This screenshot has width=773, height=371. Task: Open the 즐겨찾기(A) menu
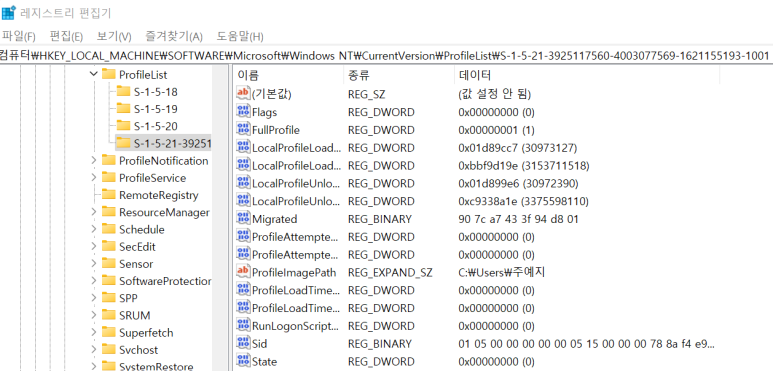click(x=174, y=36)
